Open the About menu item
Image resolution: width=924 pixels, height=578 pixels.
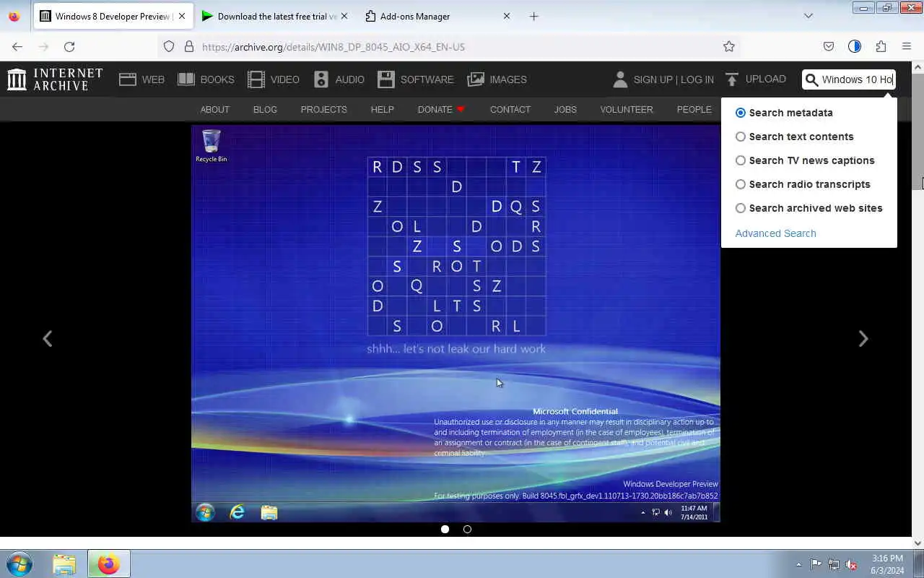[x=214, y=109]
